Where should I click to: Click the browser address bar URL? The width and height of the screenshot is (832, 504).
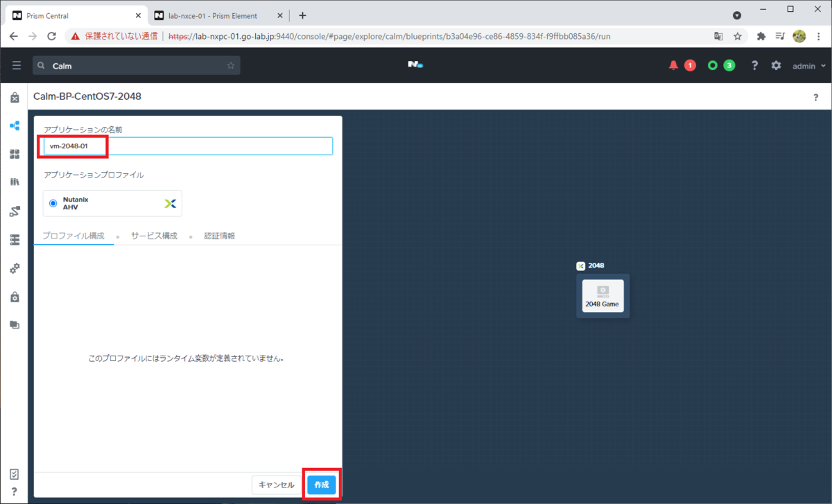(390, 36)
